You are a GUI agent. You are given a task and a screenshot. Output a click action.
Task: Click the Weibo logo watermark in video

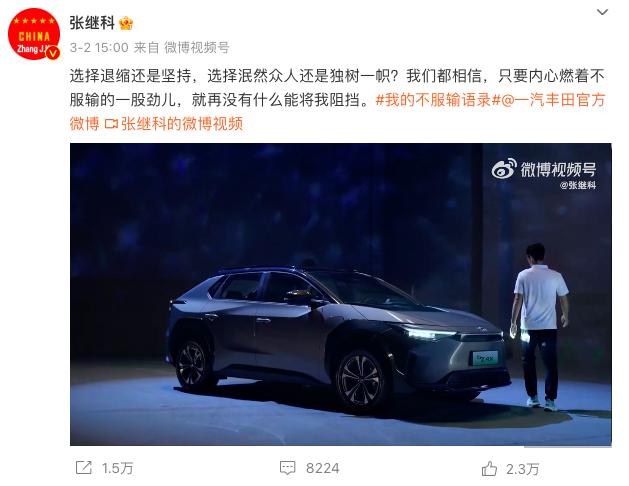pyautogui.click(x=504, y=168)
